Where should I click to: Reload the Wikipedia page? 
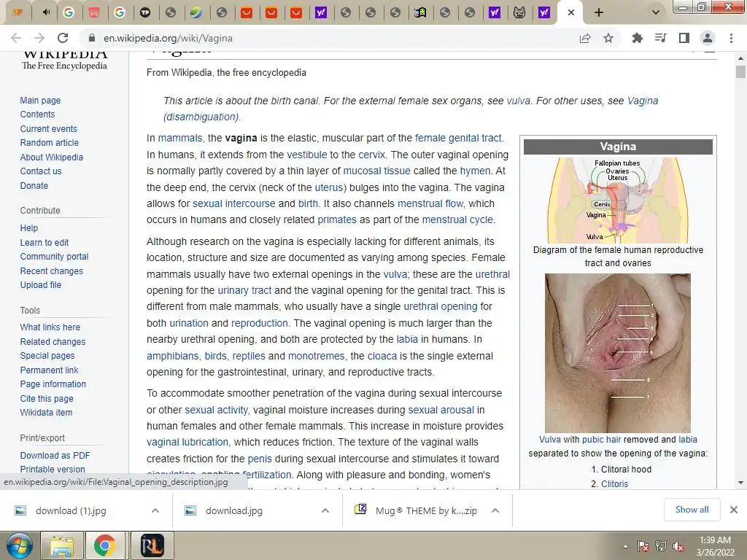(x=63, y=38)
